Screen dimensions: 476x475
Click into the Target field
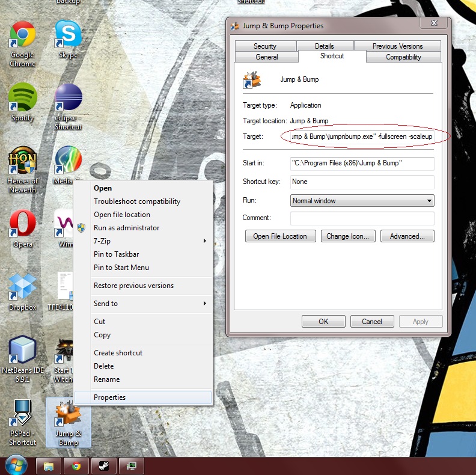click(362, 136)
